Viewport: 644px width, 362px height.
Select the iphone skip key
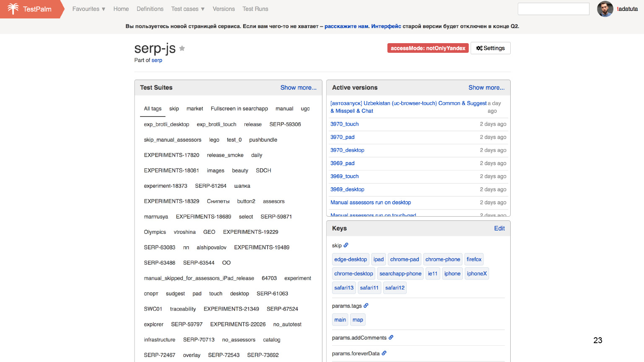[452, 274]
